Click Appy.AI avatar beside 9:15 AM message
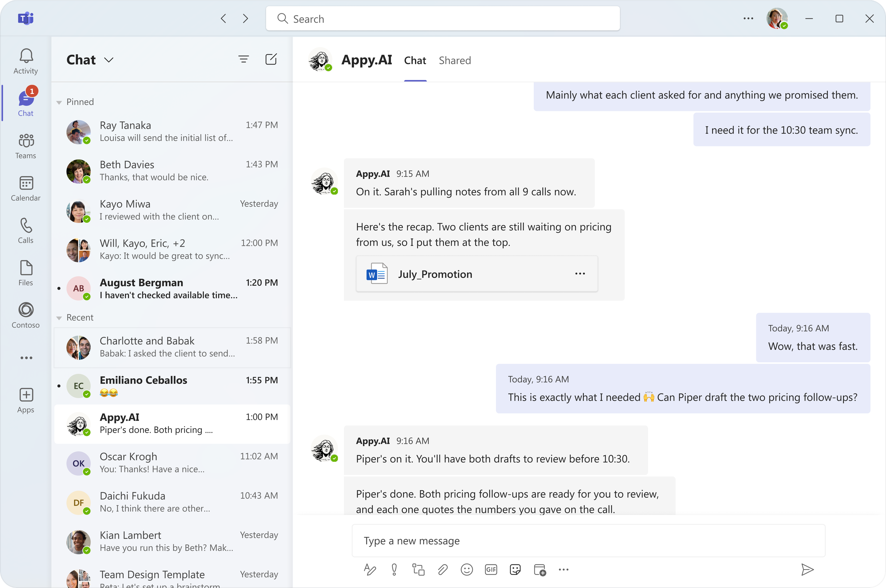The height and width of the screenshot is (588, 886). [324, 182]
